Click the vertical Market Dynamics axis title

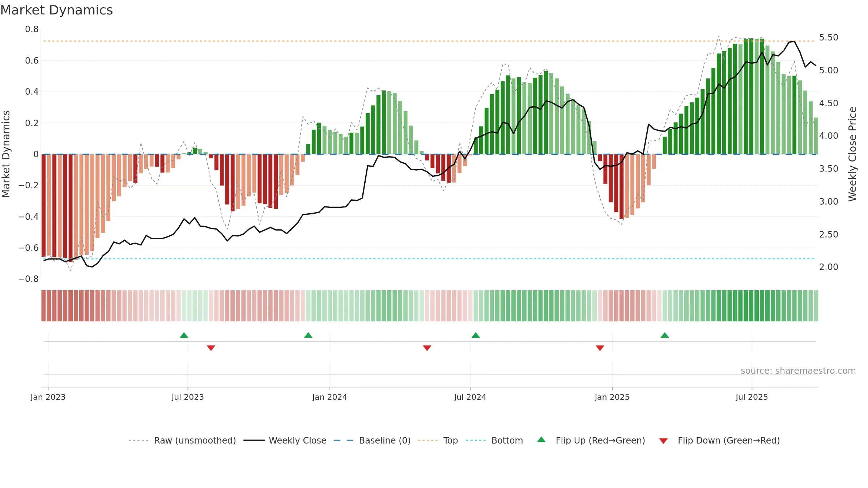point(6,154)
